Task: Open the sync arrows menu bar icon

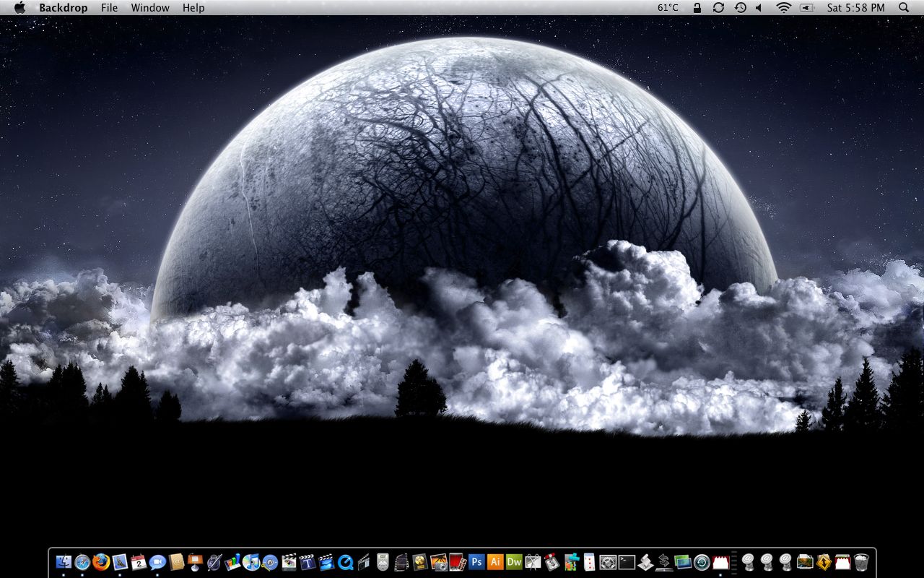Action: pyautogui.click(x=718, y=7)
